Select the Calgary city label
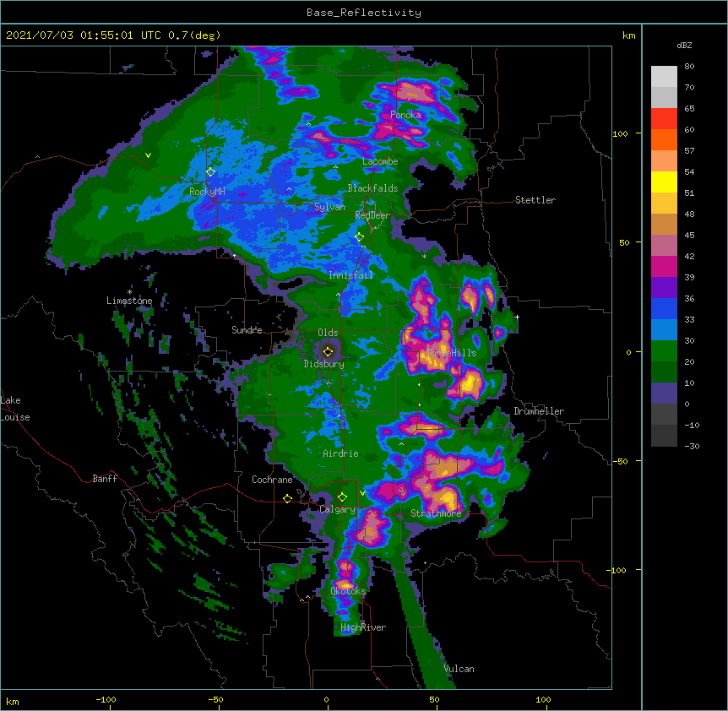The image size is (728, 711). [337, 509]
